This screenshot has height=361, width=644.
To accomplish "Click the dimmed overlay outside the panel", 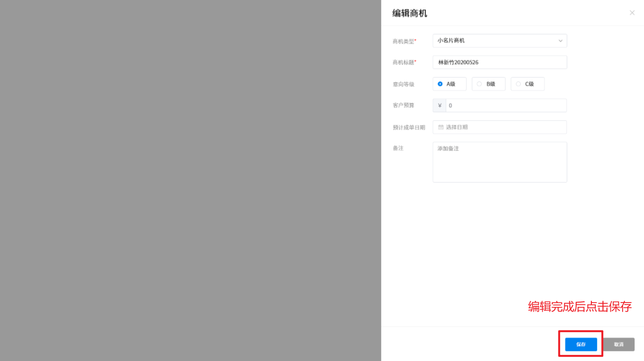I will point(190,180).
